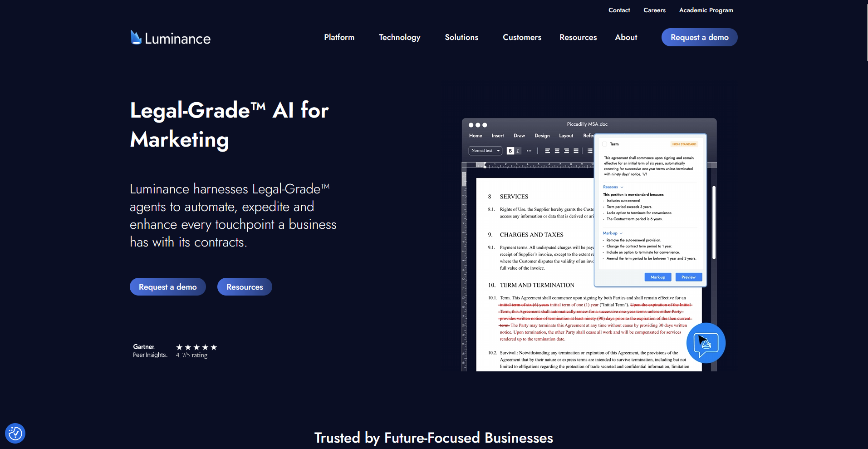Click the hero Request a demo button
The height and width of the screenshot is (449, 868).
168,287
